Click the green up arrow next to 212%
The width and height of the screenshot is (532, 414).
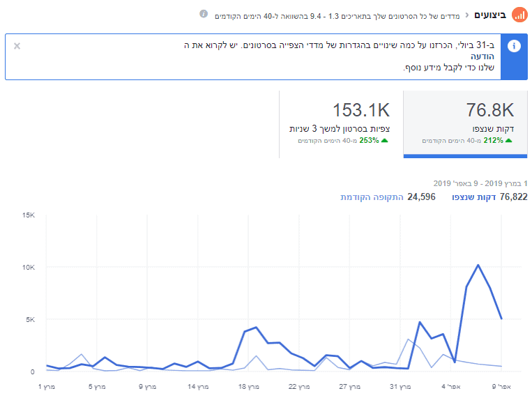pyautogui.click(x=509, y=140)
